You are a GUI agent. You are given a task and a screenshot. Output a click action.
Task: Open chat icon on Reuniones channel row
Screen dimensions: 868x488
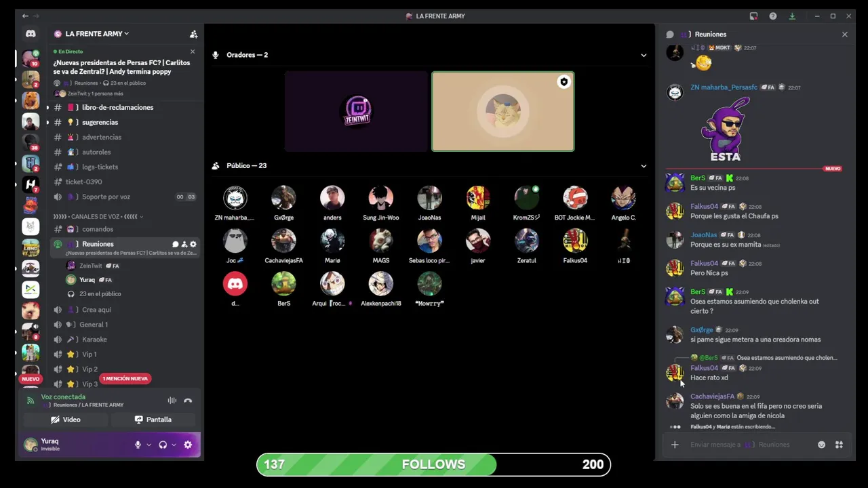click(x=175, y=244)
